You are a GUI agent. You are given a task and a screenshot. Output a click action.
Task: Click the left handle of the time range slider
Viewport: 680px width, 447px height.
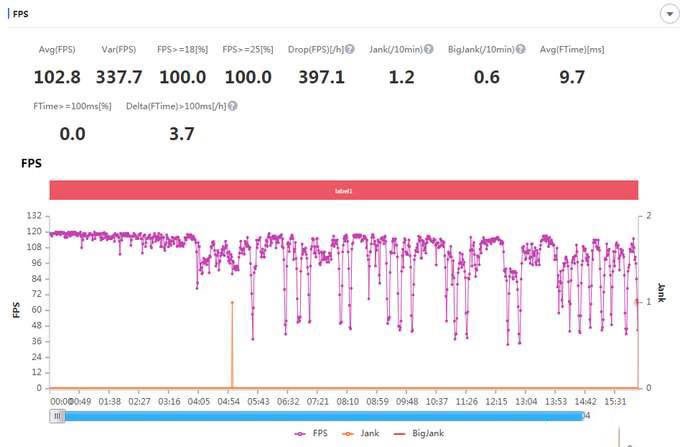pyautogui.click(x=58, y=415)
